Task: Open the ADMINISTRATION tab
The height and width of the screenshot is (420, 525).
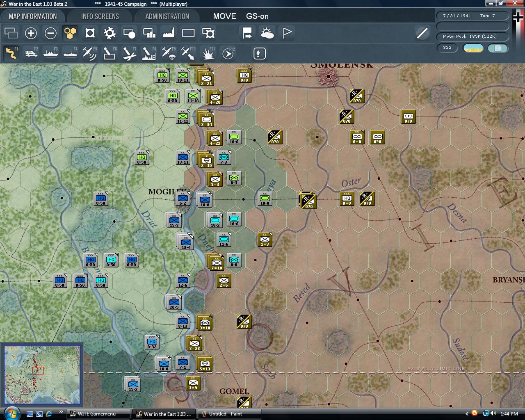Action: [x=167, y=16]
